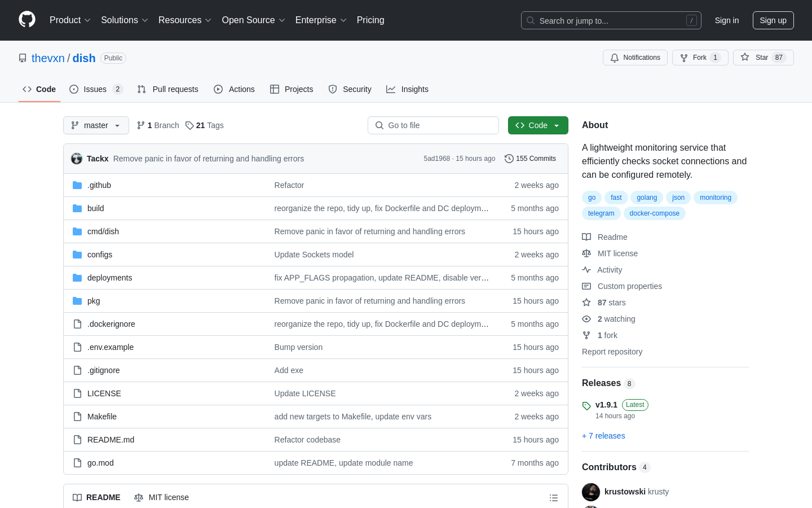Open the docker-compose topic tag

654,213
